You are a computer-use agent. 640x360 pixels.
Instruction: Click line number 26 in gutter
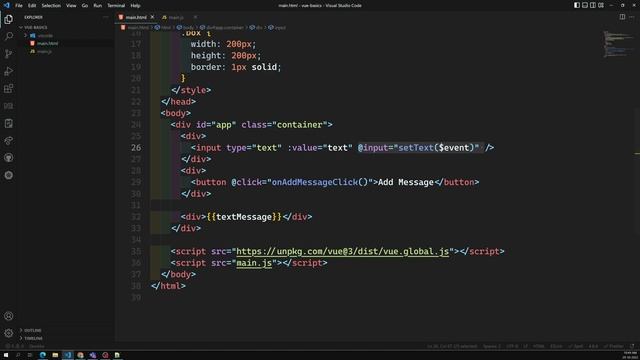136,148
